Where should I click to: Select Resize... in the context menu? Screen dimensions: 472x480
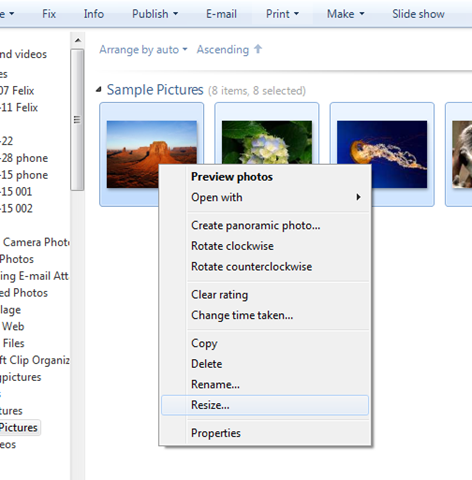[x=265, y=405]
